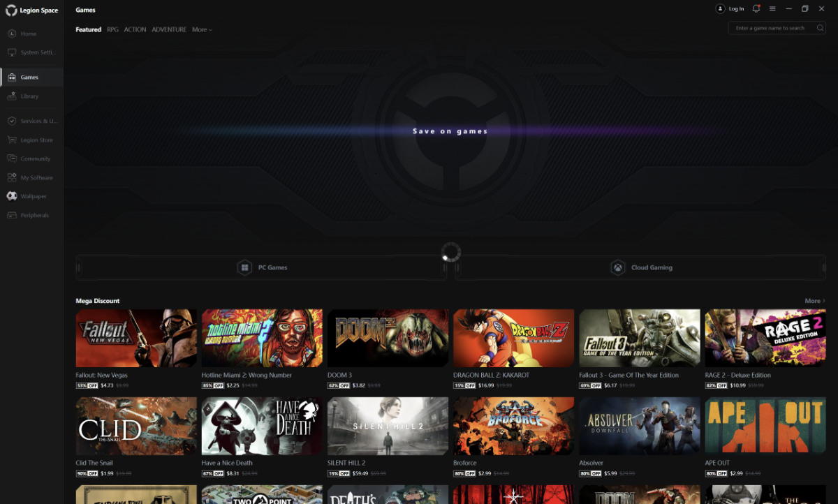
Task: Click the $6.17 price of Fallout 3
Action: click(x=610, y=385)
